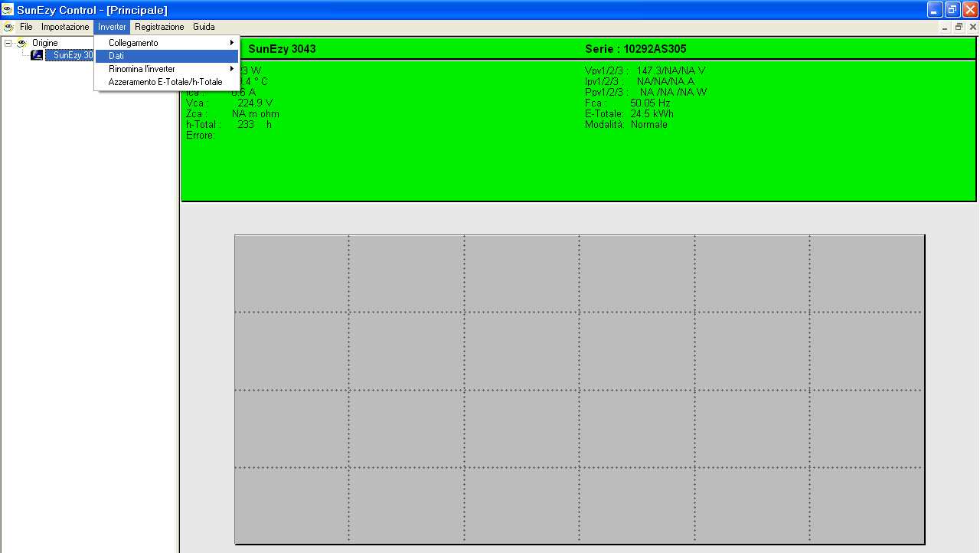Click the Vpv1/2/3 voltage reading

pos(645,70)
